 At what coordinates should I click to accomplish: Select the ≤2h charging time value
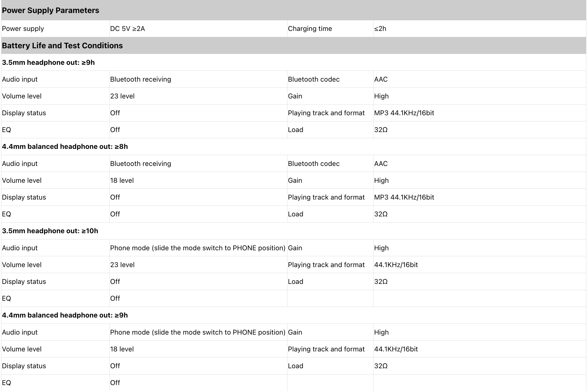480,29
